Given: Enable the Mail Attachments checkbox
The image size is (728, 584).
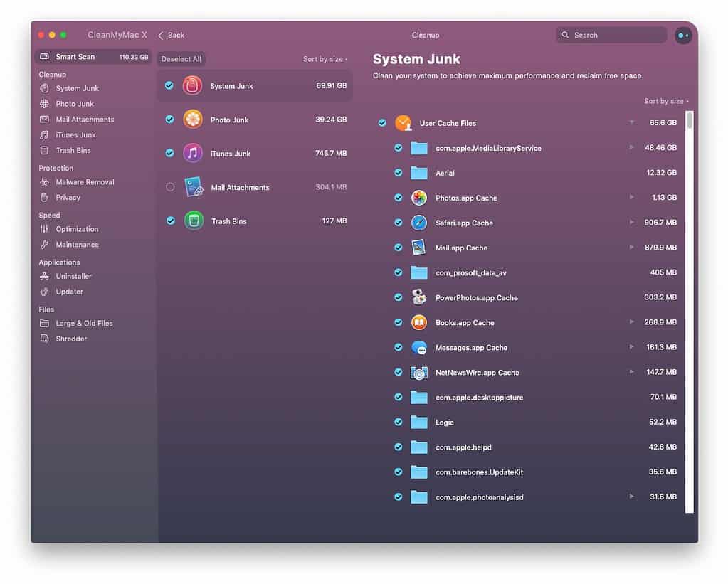Looking at the screenshot, I should coord(170,187).
